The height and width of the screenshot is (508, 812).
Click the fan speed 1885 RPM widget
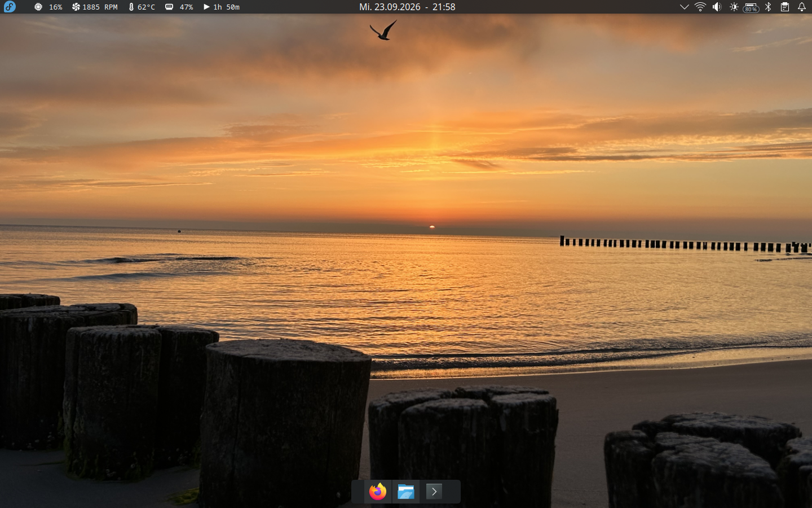[95, 7]
